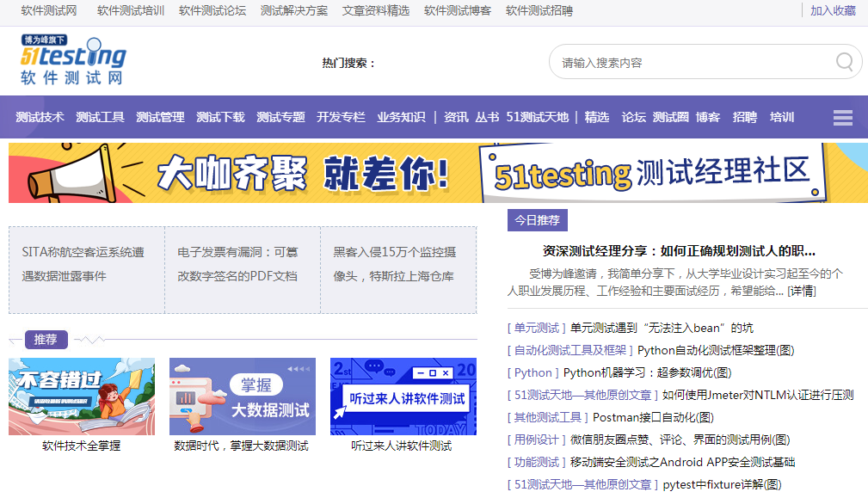Open the hamburger menu icon in nav bar

point(842,117)
